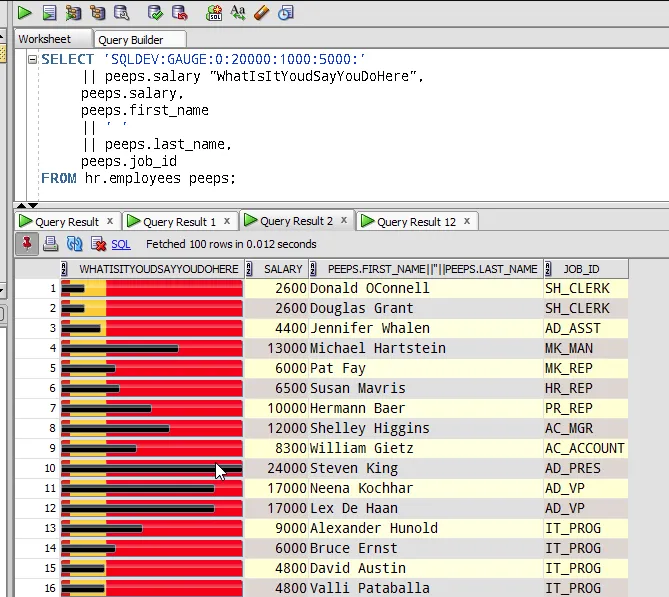This screenshot has height=597, width=669.
Task: Click the Explain Plan icon
Action: (x=98, y=13)
